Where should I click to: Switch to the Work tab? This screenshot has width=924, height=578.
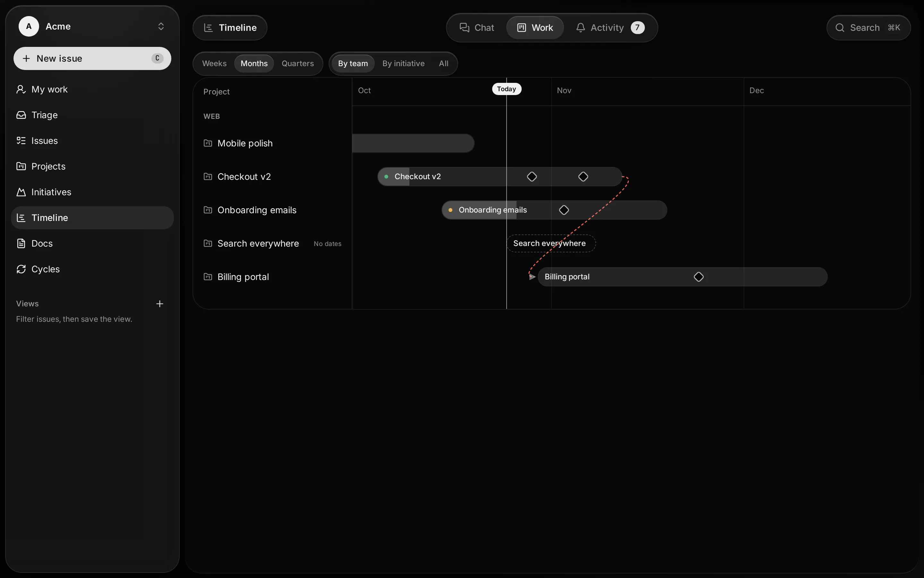(535, 28)
